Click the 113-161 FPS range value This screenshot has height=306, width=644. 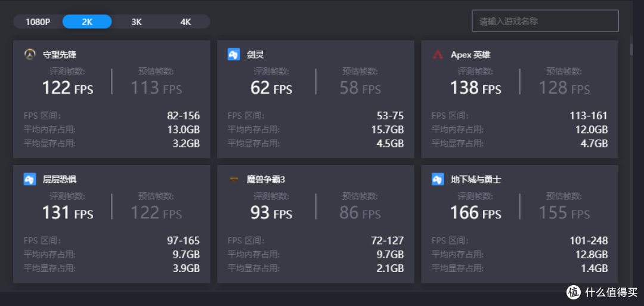click(588, 116)
